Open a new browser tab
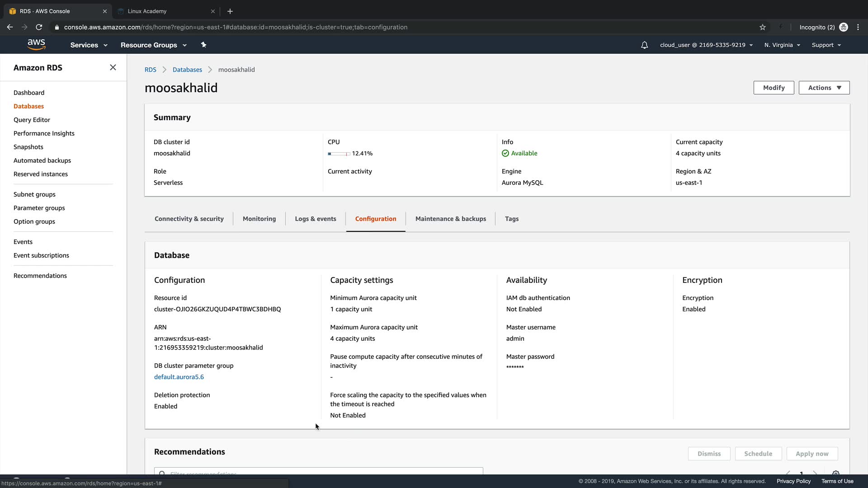Screen dimensions: 868x488 click(x=230, y=11)
